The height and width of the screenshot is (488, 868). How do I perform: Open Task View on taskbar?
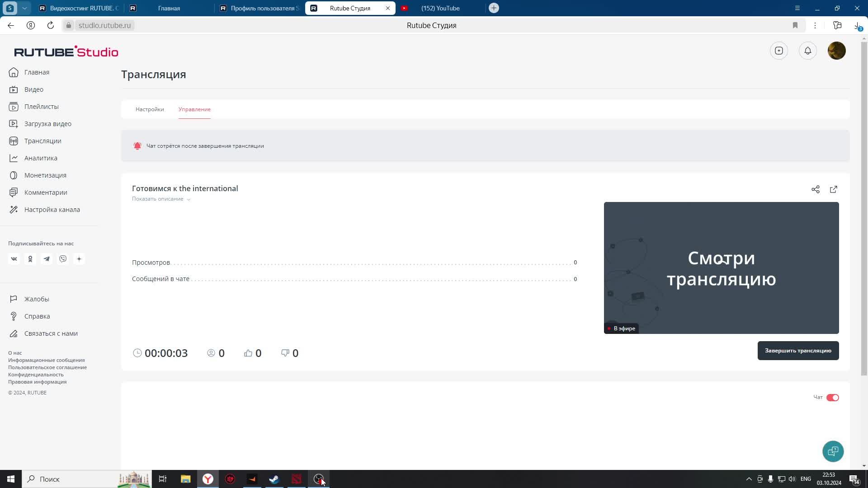pyautogui.click(x=163, y=479)
